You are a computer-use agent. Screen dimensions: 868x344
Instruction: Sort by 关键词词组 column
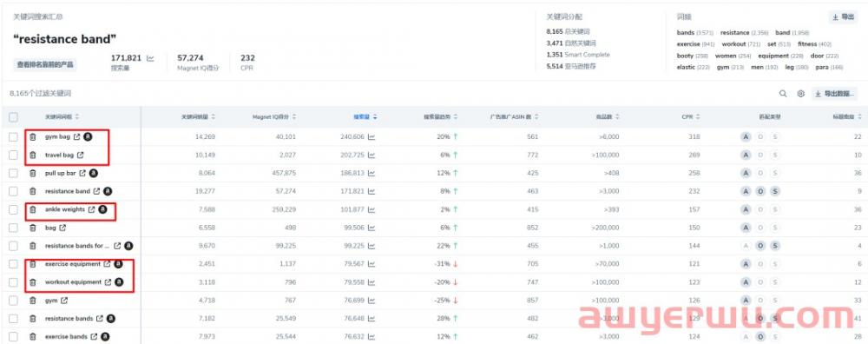(62, 117)
